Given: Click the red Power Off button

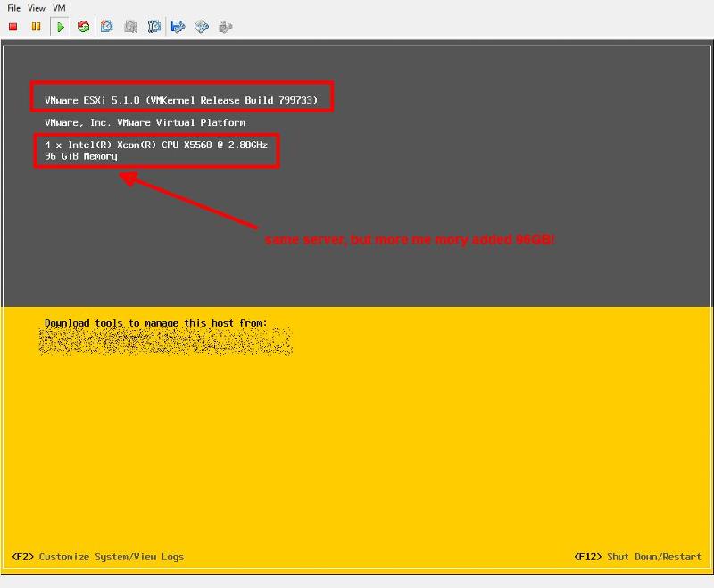Looking at the screenshot, I should click(13, 27).
